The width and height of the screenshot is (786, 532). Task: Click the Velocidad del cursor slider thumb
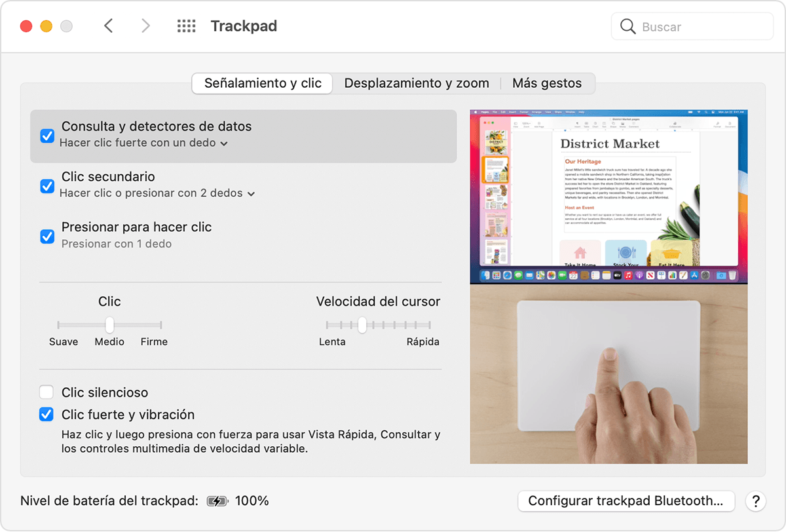click(362, 324)
